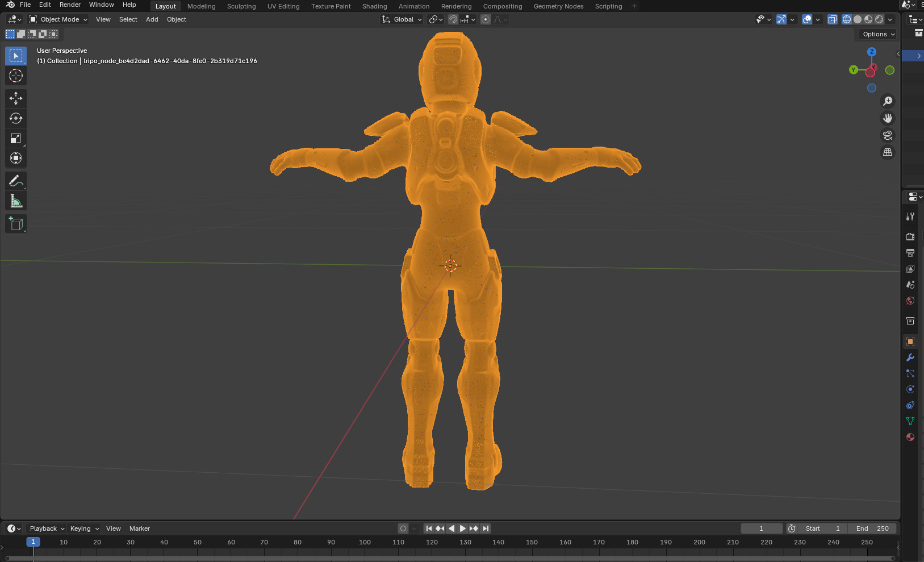The image size is (924, 562).
Task: Switch to the Shading workspace tab
Action: (x=375, y=6)
